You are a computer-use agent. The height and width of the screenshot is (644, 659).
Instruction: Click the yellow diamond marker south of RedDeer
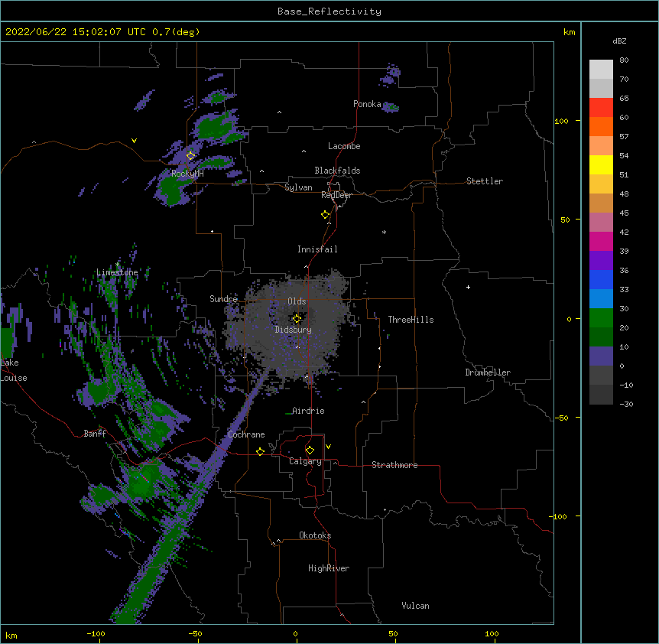[x=325, y=215]
